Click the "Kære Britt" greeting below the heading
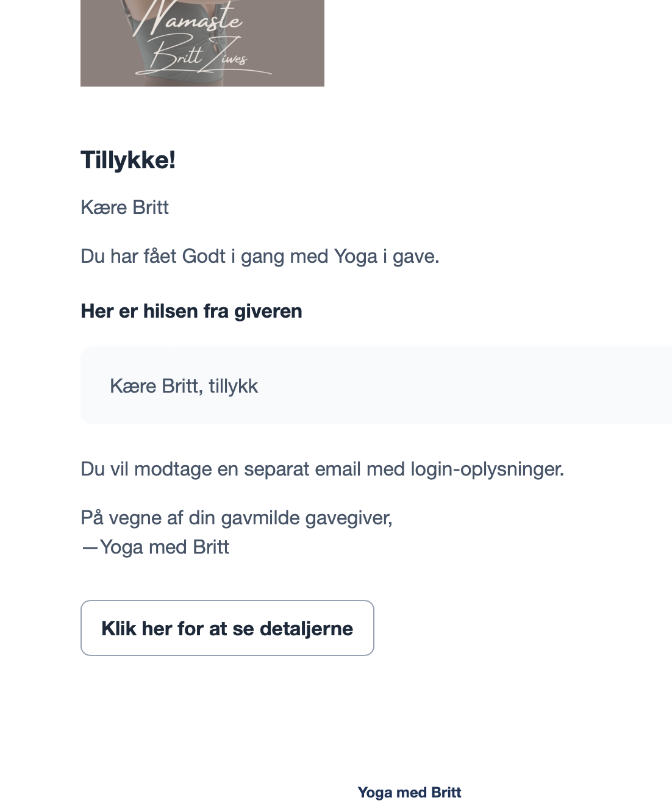 [124, 207]
